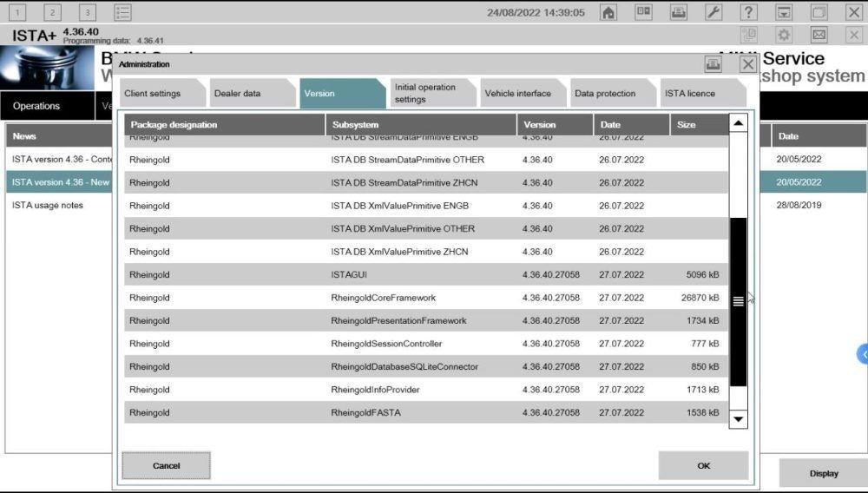The height and width of the screenshot is (493, 868).
Task: Click the dropdown window icon in top bar
Action: [x=784, y=12]
